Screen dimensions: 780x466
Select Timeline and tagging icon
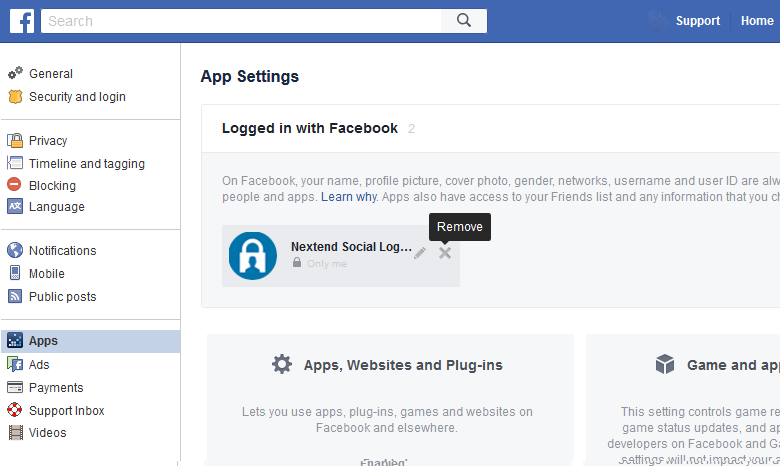pyautogui.click(x=15, y=164)
